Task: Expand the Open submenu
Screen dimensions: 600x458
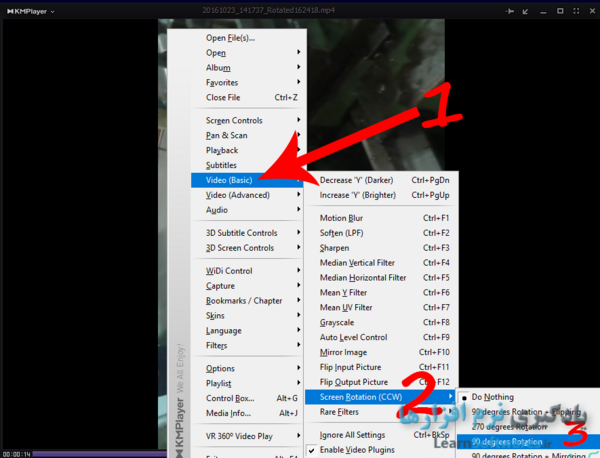Action: coord(248,53)
